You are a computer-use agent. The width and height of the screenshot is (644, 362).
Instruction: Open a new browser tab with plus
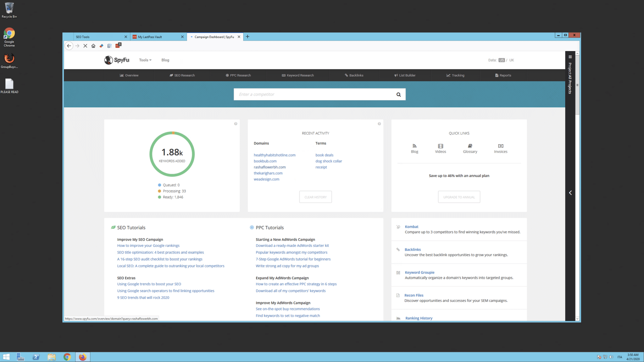pos(247,37)
